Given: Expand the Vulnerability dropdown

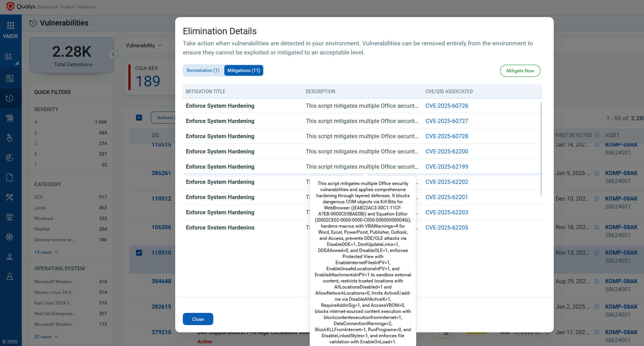Looking at the screenshot, I should [144, 45].
